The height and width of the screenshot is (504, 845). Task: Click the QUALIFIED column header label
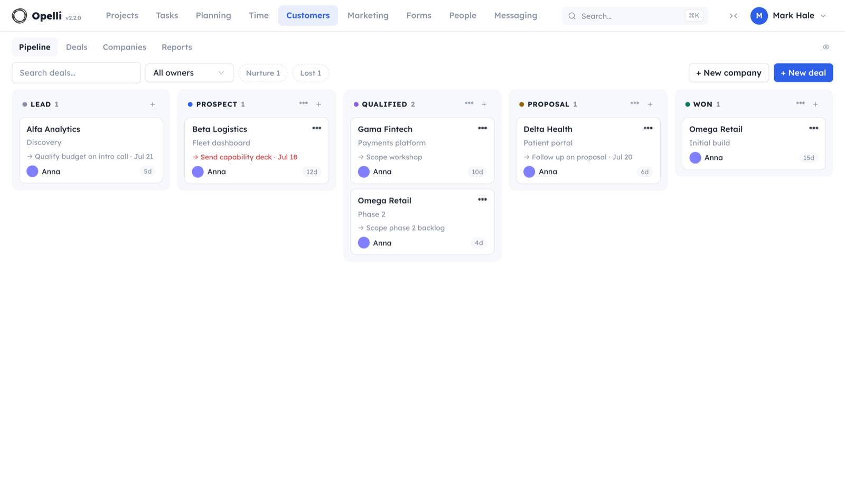pyautogui.click(x=384, y=104)
